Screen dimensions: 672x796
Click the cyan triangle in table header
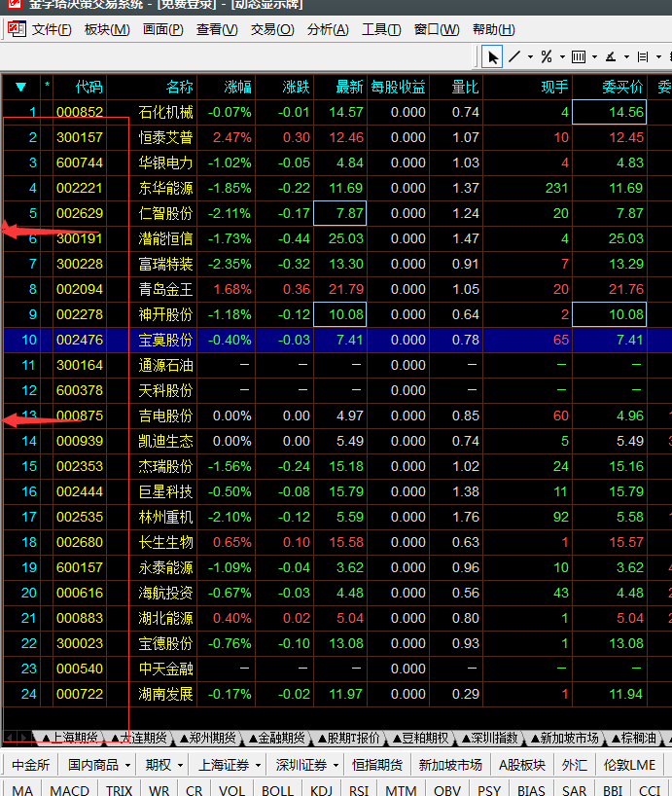(20, 88)
